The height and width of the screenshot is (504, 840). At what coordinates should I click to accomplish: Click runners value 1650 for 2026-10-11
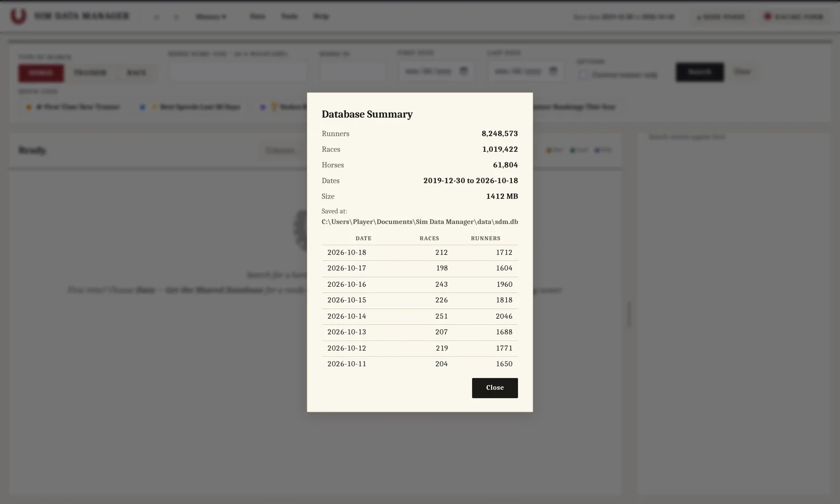[504, 364]
